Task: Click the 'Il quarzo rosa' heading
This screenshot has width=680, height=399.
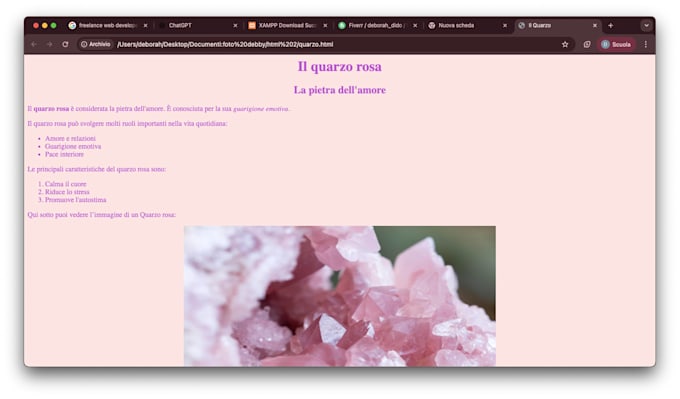Action: click(340, 67)
